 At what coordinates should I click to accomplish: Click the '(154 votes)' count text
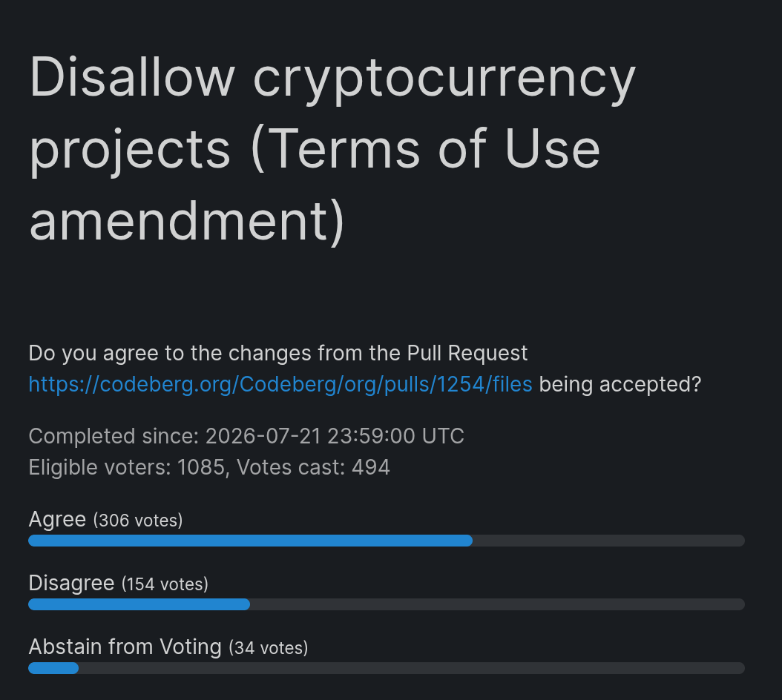[x=165, y=584]
